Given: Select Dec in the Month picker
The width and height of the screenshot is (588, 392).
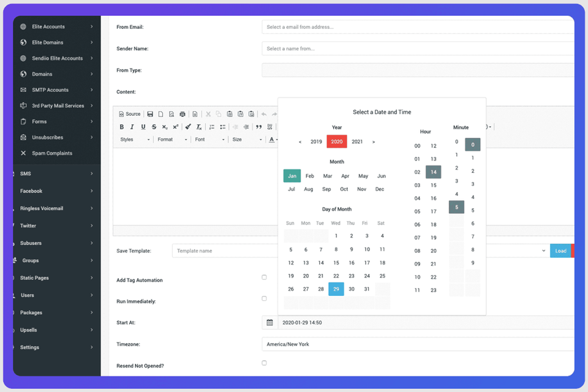Looking at the screenshot, I should coord(380,189).
